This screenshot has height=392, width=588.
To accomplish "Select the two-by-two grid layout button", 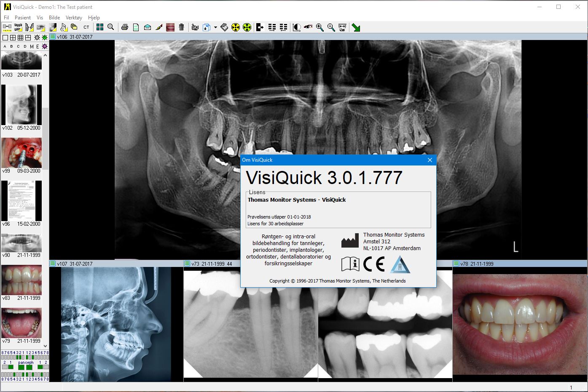I will point(13,38).
